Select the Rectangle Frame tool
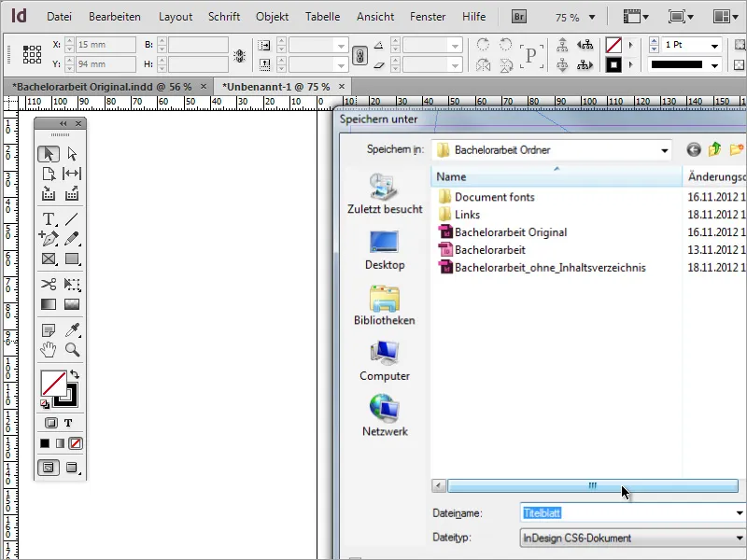This screenshot has height=560, width=747. (49, 259)
